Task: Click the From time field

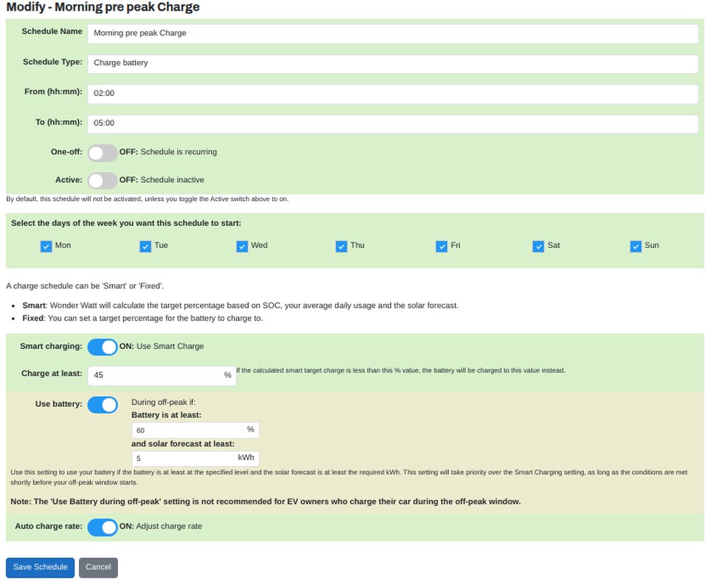Action: coord(392,94)
